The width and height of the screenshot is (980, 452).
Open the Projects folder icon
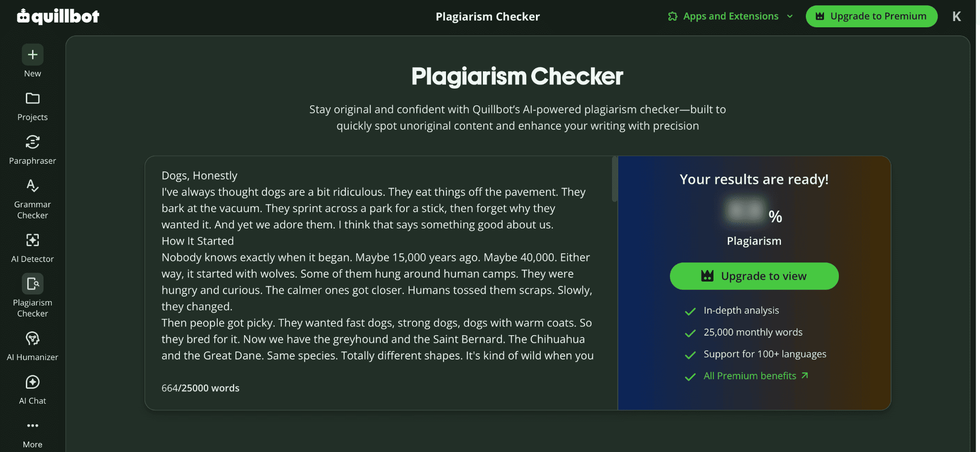(x=33, y=98)
